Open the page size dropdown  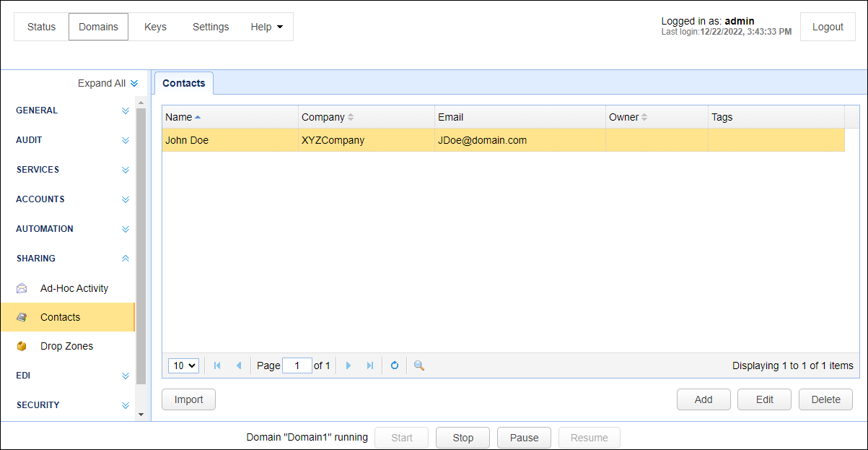[183, 365]
